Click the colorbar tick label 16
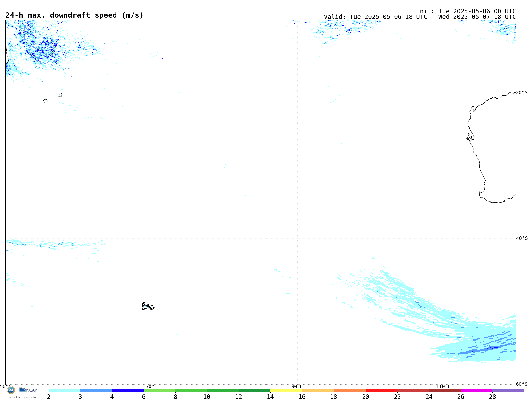The height and width of the screenshot is (400, 532). pos(302,397)
